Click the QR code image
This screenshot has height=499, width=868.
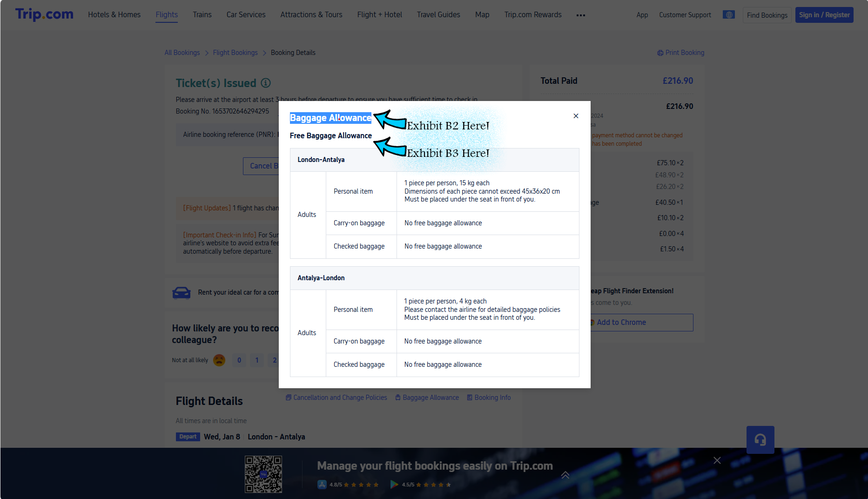(263, 474)
